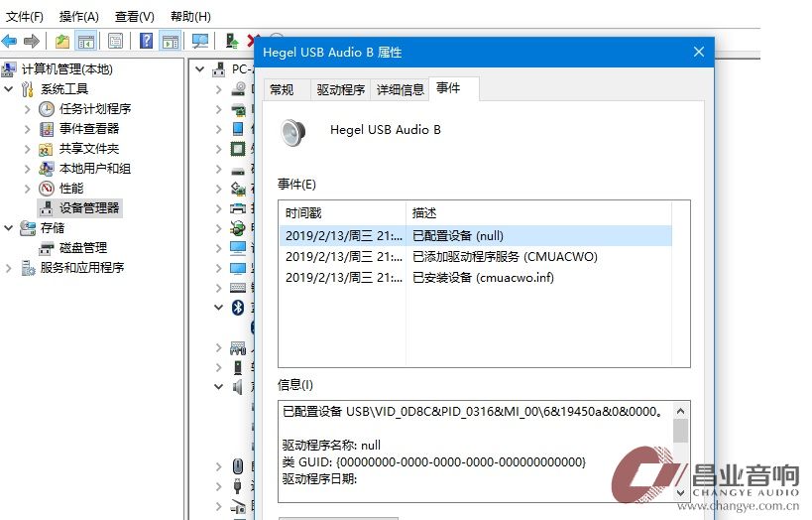812x520 pixels.
Task: Select the 已安装设备 (cmuacwo.inf) event row
Action: click(475, 278)
